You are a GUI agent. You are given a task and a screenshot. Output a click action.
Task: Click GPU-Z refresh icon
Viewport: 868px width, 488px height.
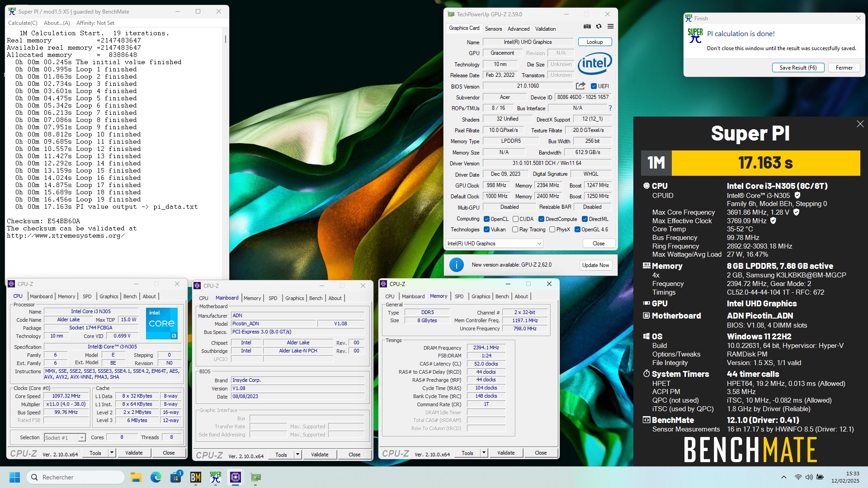[x=599, y=27]
